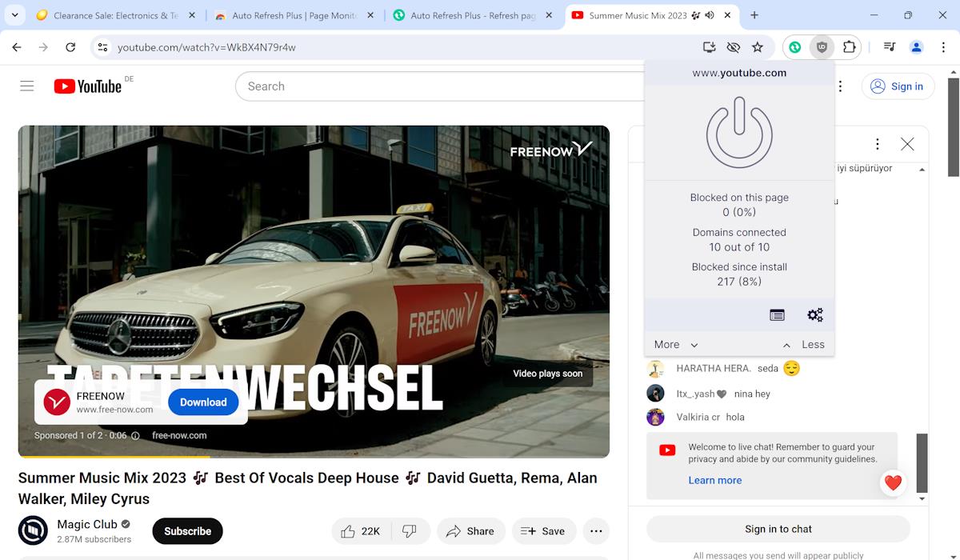Open the uBlock Origin logger
The height and width of the screenshot is (560, 960).
coord(777,314)
